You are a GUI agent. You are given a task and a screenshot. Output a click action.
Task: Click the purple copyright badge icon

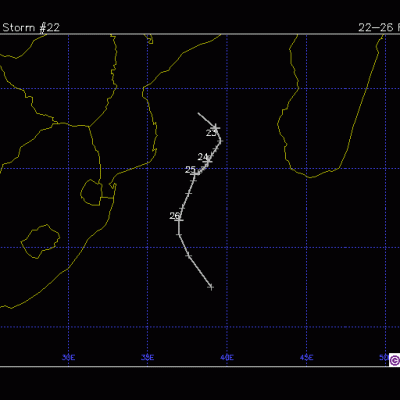pos(394,360)
